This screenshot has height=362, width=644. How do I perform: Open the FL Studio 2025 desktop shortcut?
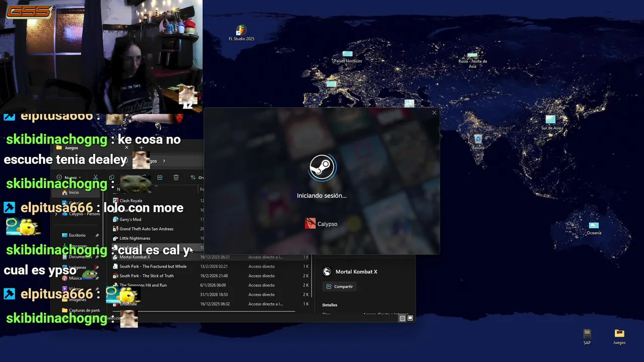coord(242,33)
